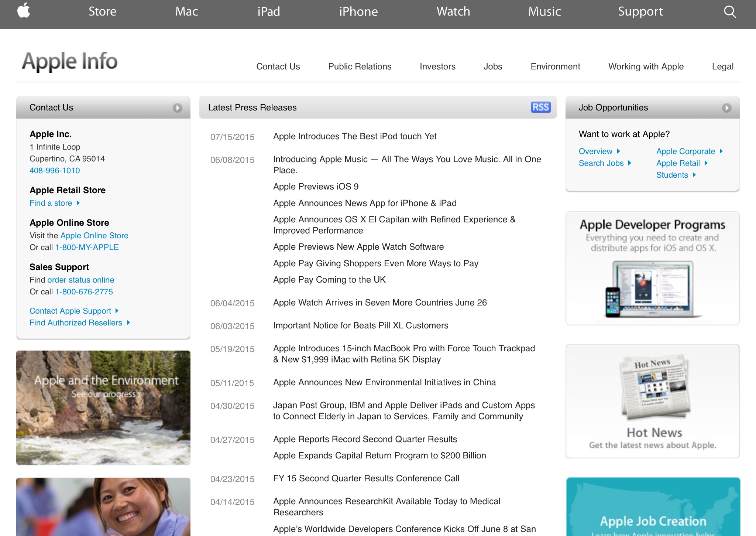Open the Apple Retail jobs link
The image size is (756, 536).
[682, 163]
